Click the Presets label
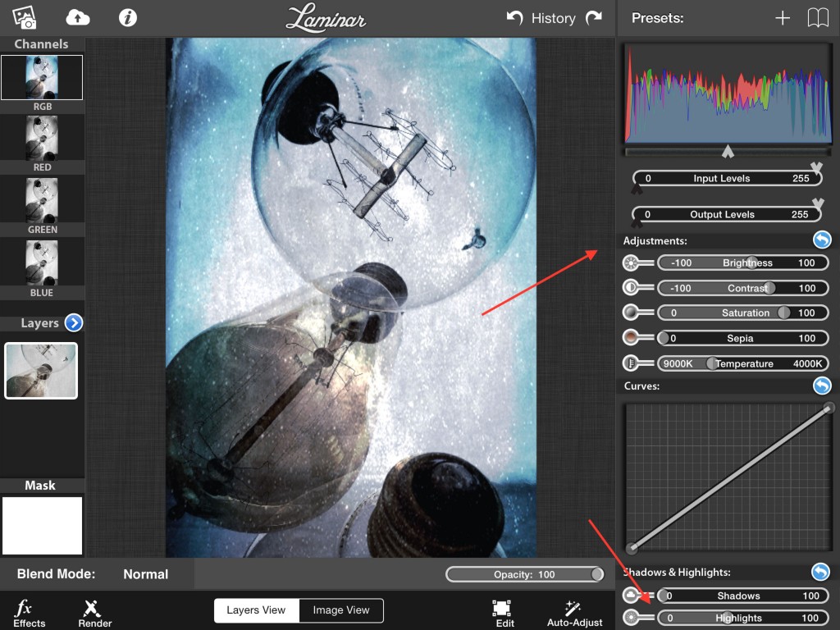The height and width of the screenshot is (630, 840). [657, 18]
